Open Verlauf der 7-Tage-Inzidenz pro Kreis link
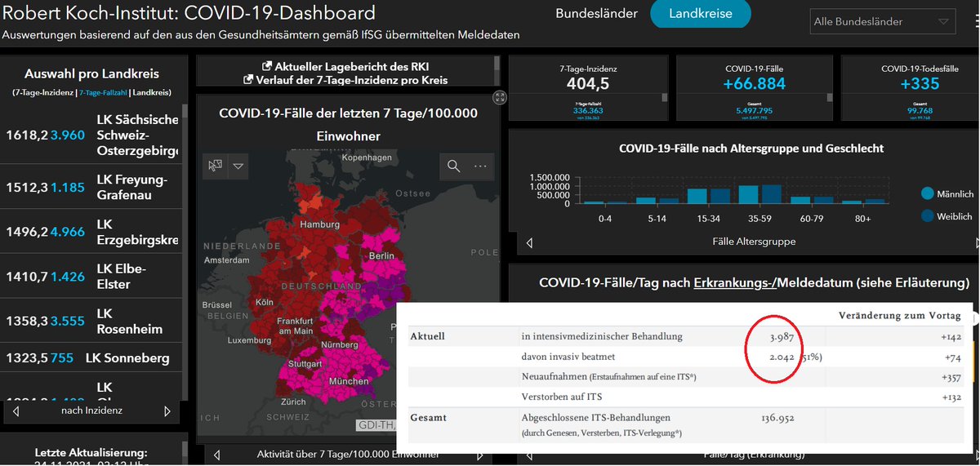The width and height of the screenshot is (980, 466). pyautogui.click(x=345, y=79)
